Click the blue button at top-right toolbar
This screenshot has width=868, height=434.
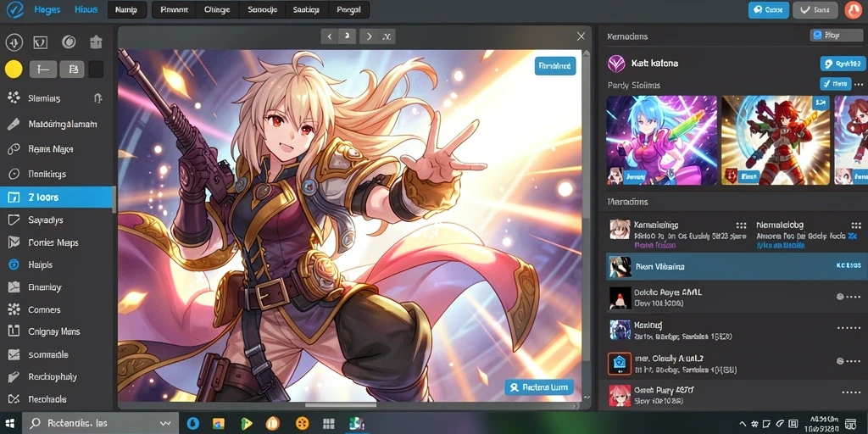click(768, 10)
